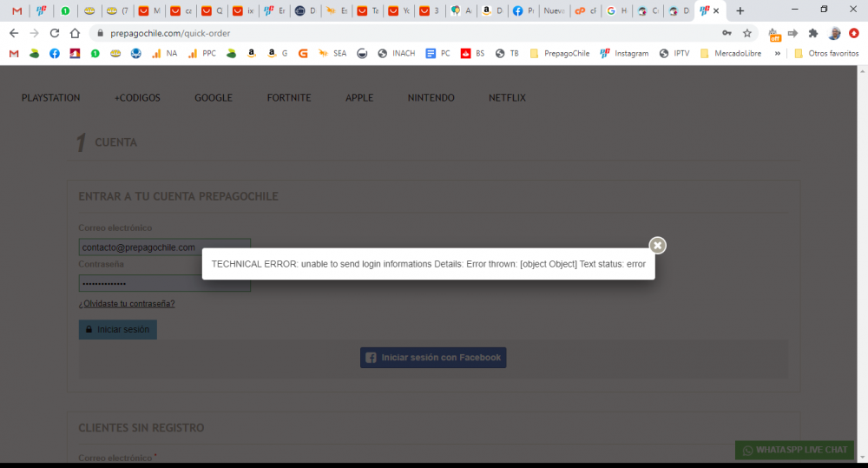Click the red update arrow icon
Screen dimensions: 868x468
854,33
